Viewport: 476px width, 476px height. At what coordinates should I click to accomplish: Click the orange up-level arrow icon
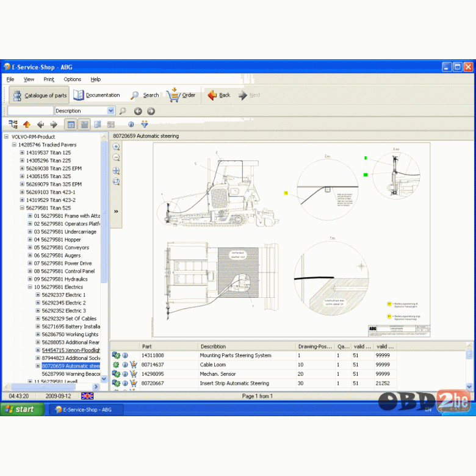pyautogui.click(x=27, y=124)
